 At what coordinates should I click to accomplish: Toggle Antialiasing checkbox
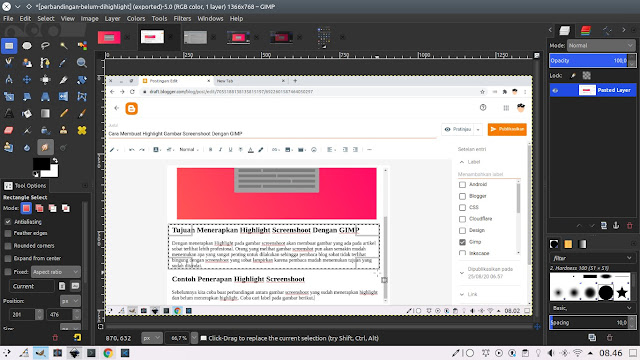click(x=8, y=222)
